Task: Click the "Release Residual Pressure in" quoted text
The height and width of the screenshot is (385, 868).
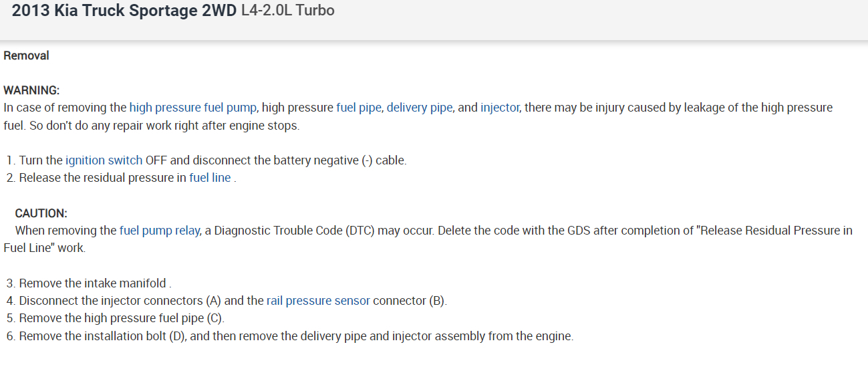Action: [775, 231]
